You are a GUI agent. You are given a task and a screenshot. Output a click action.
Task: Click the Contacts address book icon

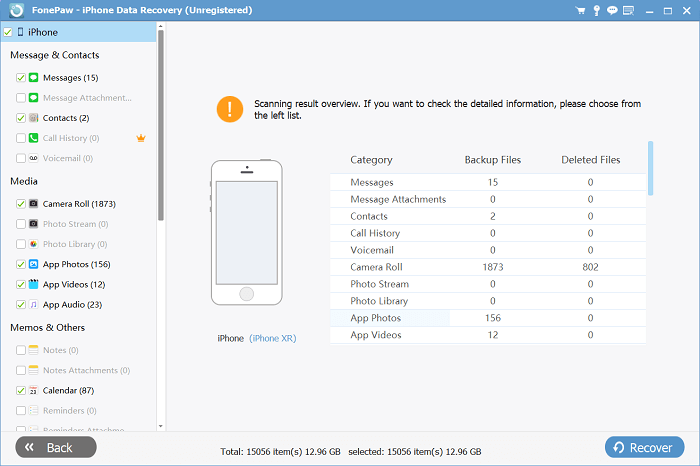33,118
